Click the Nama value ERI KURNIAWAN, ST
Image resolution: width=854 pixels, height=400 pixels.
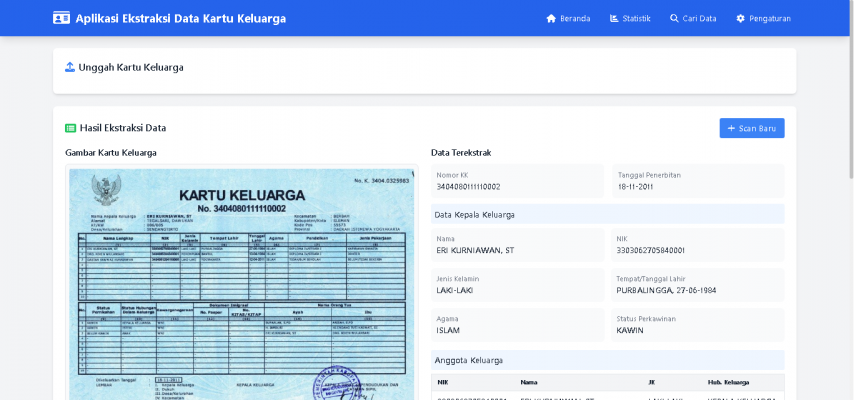(475, 251)
